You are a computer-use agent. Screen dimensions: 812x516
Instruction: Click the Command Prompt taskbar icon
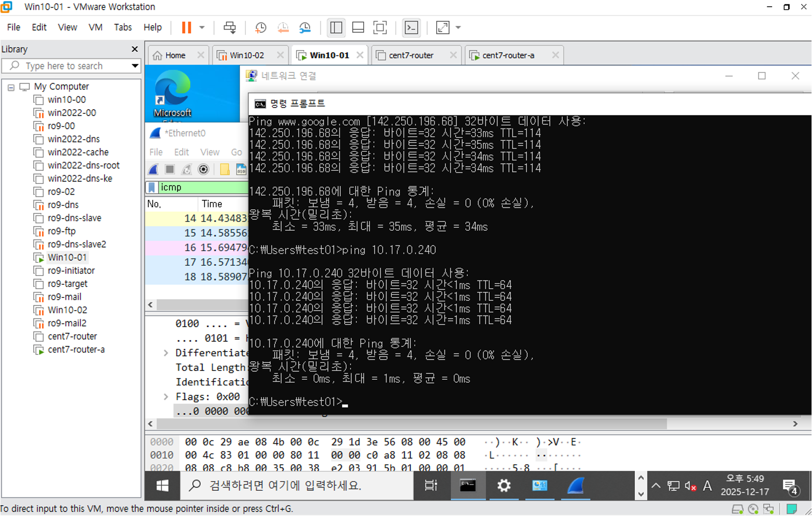tap(468, 486)
